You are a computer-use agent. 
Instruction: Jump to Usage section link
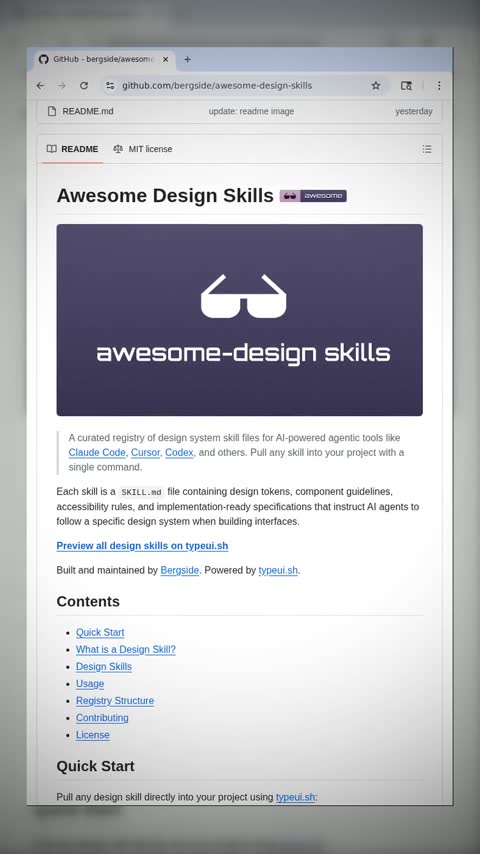90,684
